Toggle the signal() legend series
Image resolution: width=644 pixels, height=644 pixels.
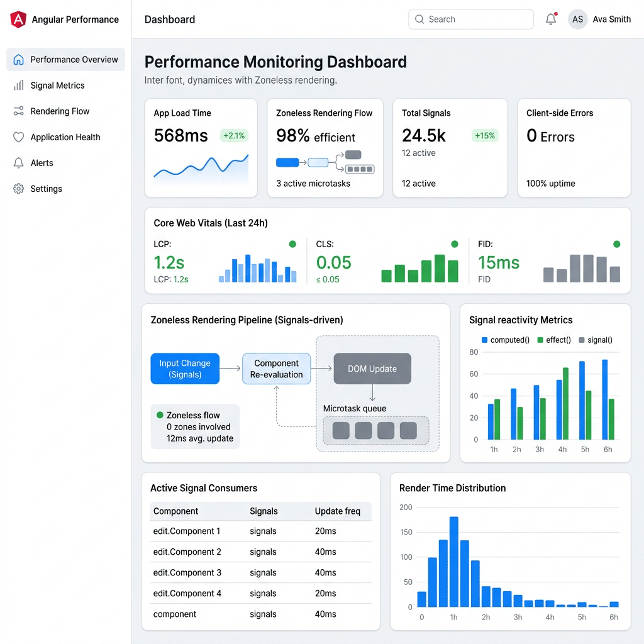click(596, 340)
